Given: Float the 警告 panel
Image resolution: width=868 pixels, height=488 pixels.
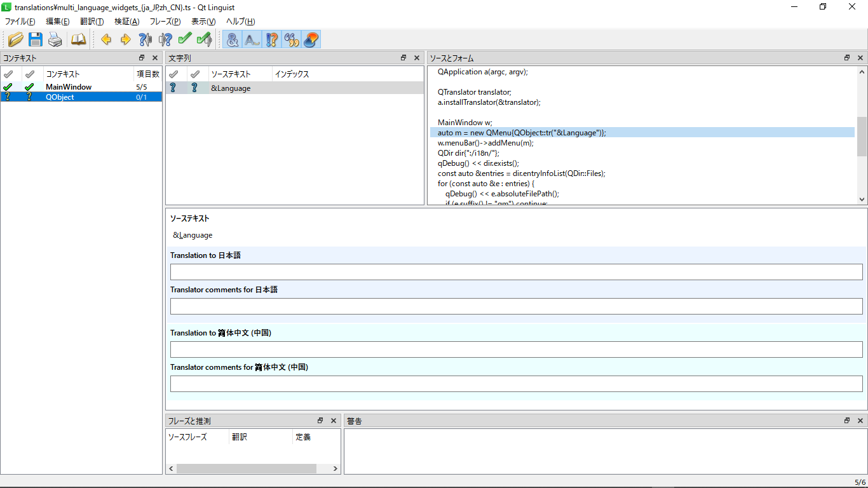Looking at the screenshot, I should pos(847,421).
